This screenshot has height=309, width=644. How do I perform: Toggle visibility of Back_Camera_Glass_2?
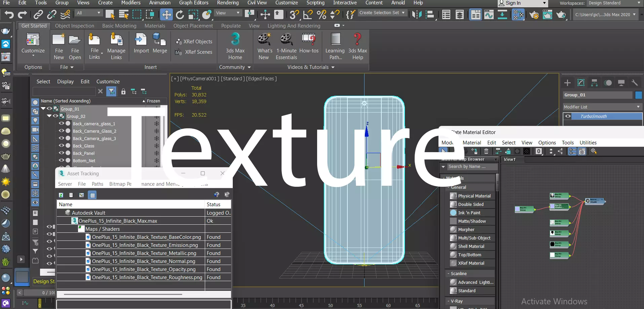(62, 131)
